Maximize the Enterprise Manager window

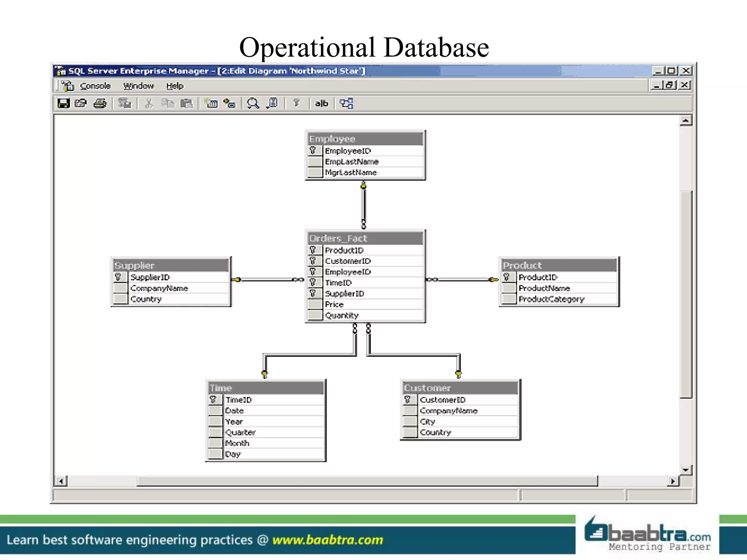[671, 71]
